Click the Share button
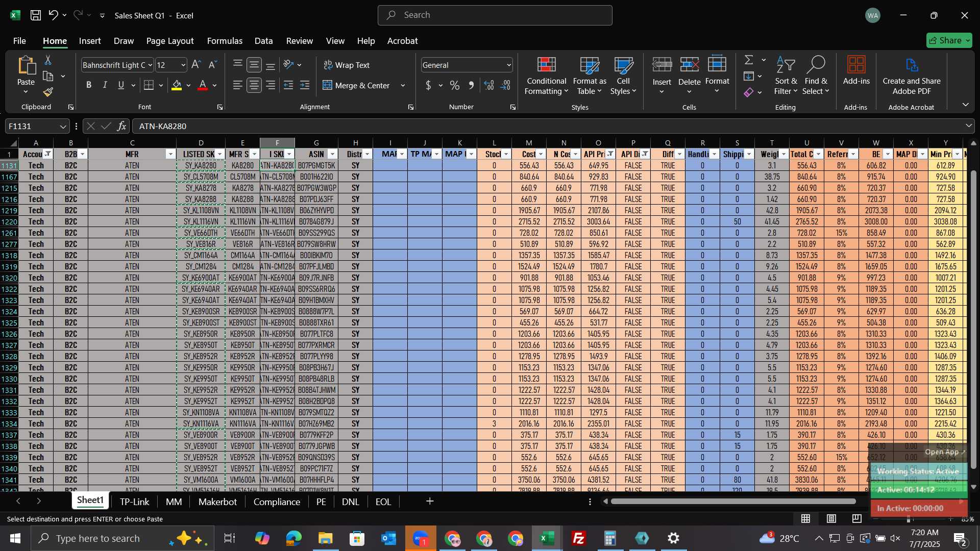Screen dimensions: 980x551 coord(949,40)
